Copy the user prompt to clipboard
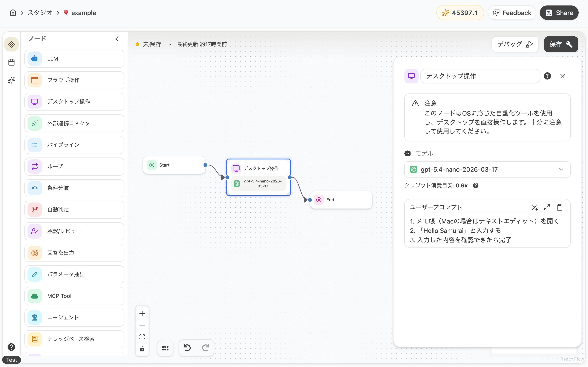This screenshot has width=588, height=367. tap(560, 207)
